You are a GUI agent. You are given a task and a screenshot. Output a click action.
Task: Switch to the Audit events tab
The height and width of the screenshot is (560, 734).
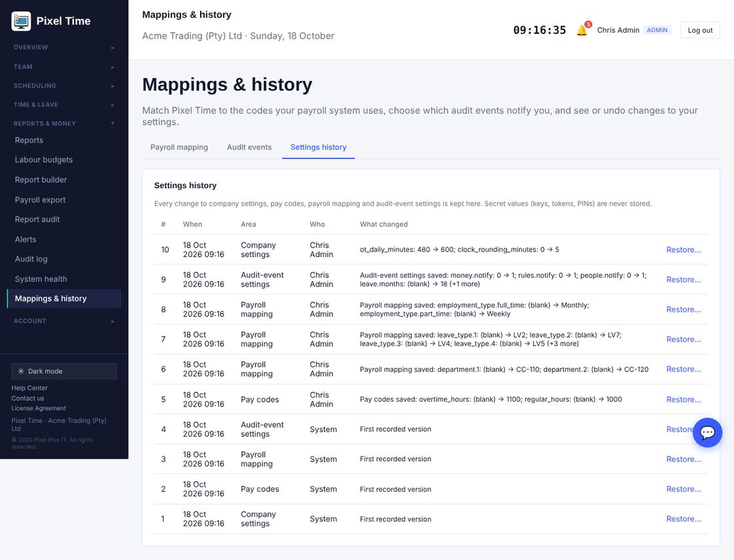(249, 147)
